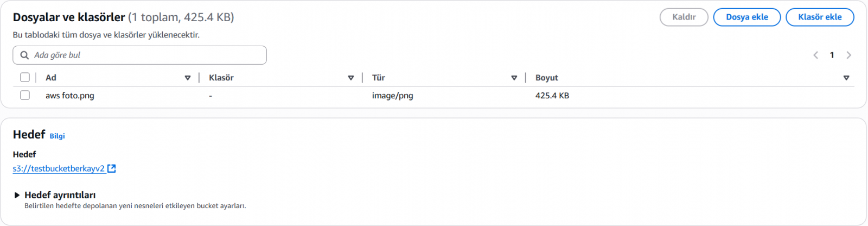868x226 pixels.
Task: Select all files with header checkbox
Action: 25,78
